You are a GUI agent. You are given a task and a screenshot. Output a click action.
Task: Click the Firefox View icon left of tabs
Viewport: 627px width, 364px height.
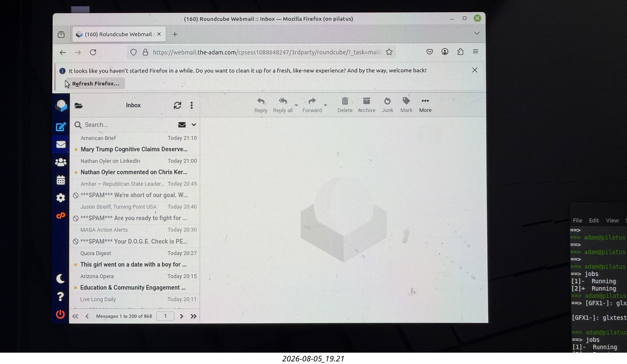tap(61, 34)
